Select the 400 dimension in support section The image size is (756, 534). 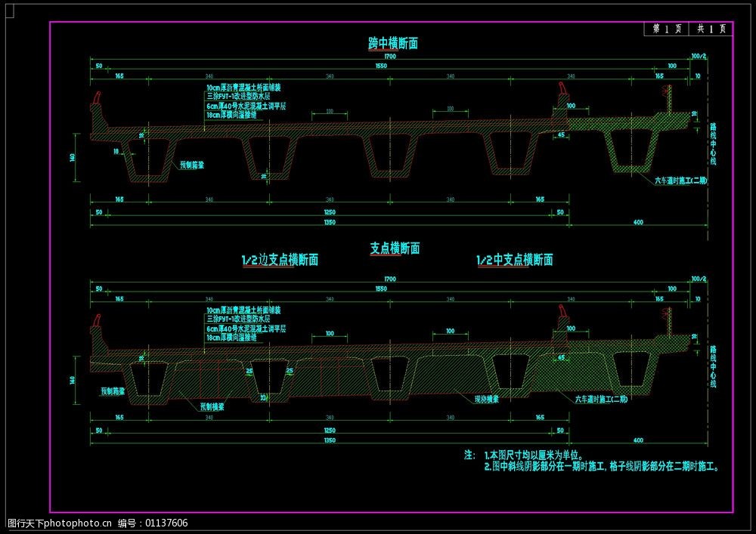tap(637, 440)
